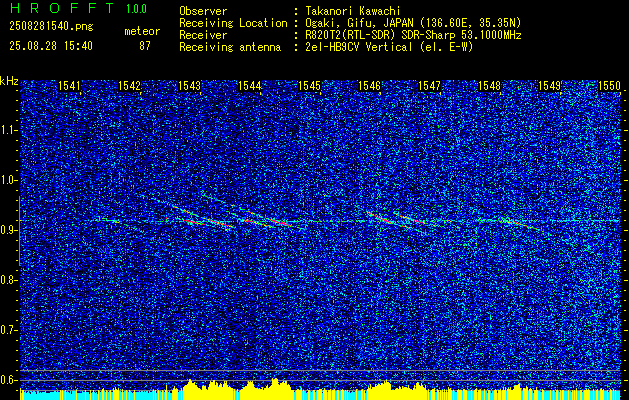
Task: Click the 1541 time marker
Action: [69, 86]
